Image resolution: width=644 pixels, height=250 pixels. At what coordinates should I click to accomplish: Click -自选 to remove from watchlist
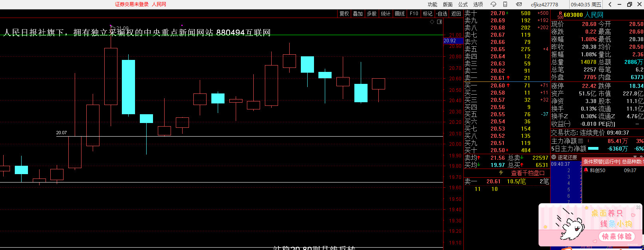[x=442, y=14]
